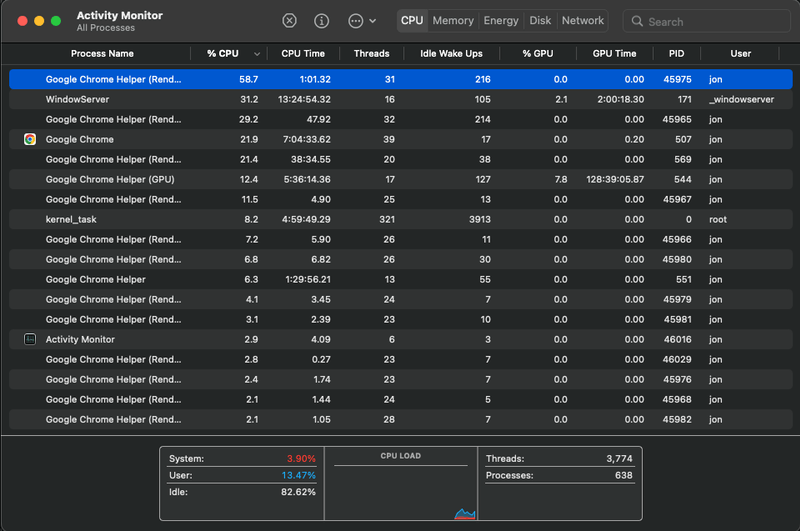This screenshot has width=800, height=531.
Task: Sort by User column header
Action: (x=740, y=54)
